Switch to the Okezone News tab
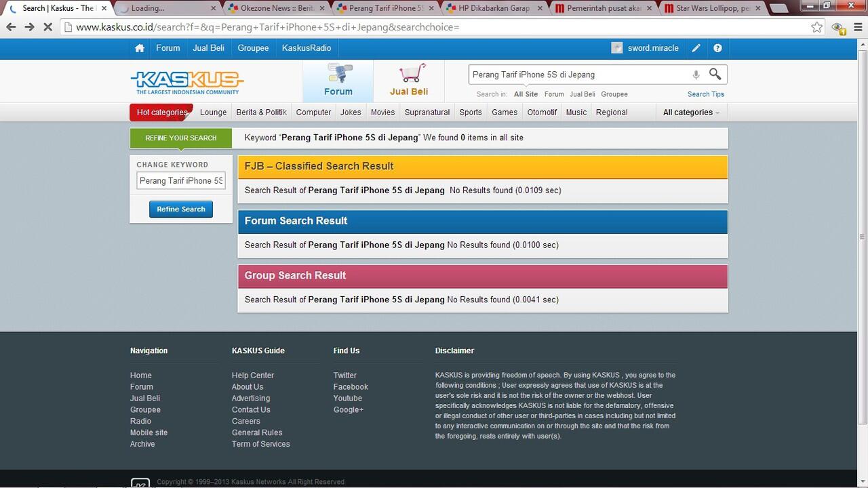The width and height of the screenshot is (868, 488). (277, 8)
